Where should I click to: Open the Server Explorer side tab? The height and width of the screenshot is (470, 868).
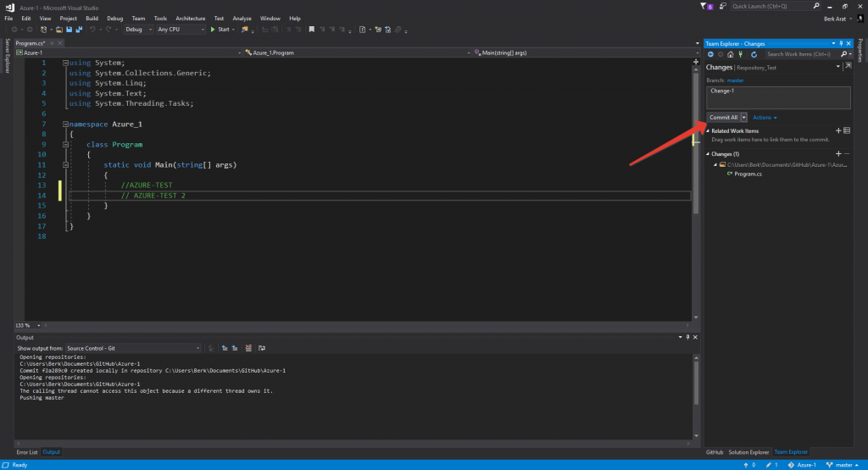click(7, 55)
